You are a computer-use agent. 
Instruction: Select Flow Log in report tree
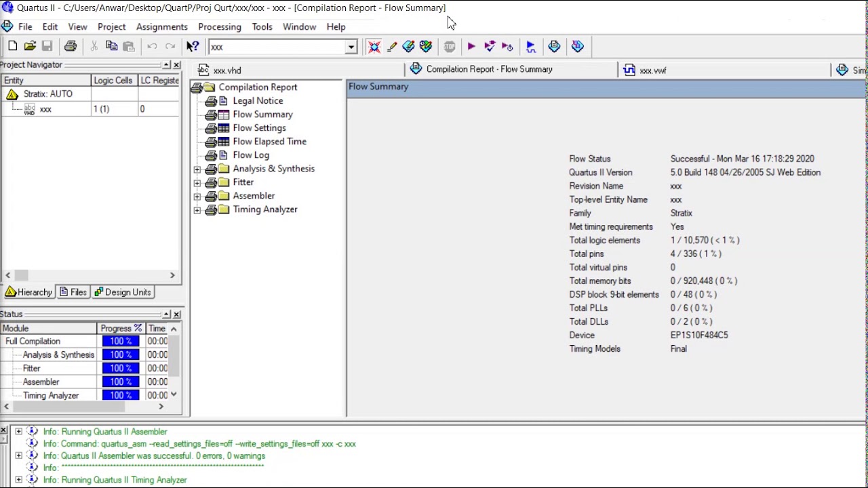tap(251, 155)
